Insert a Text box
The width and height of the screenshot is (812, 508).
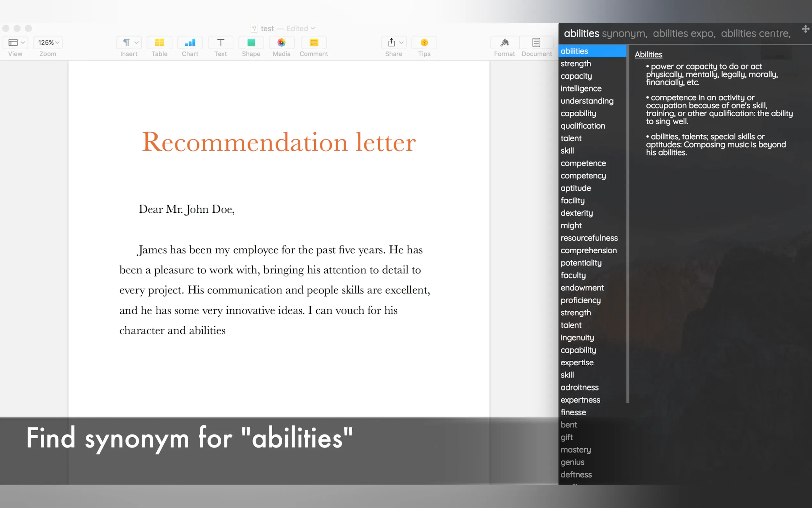221,43
